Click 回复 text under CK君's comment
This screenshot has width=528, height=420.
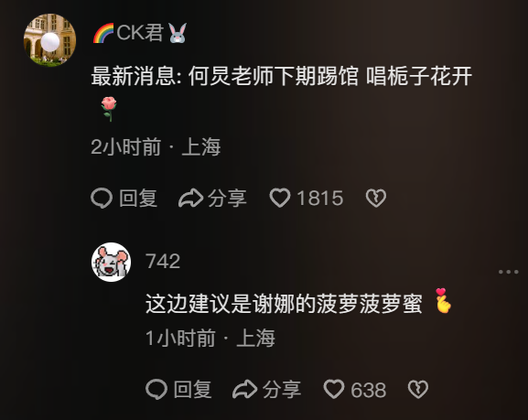coord(138,198)
